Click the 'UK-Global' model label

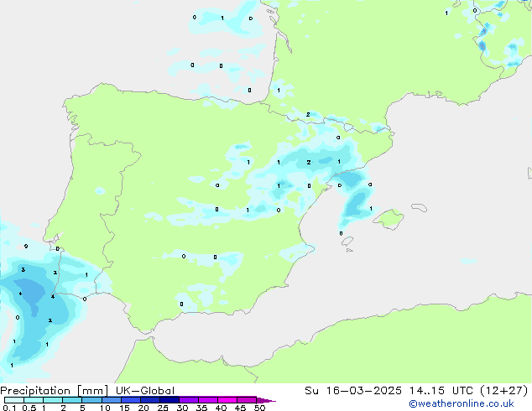point(145,391)
